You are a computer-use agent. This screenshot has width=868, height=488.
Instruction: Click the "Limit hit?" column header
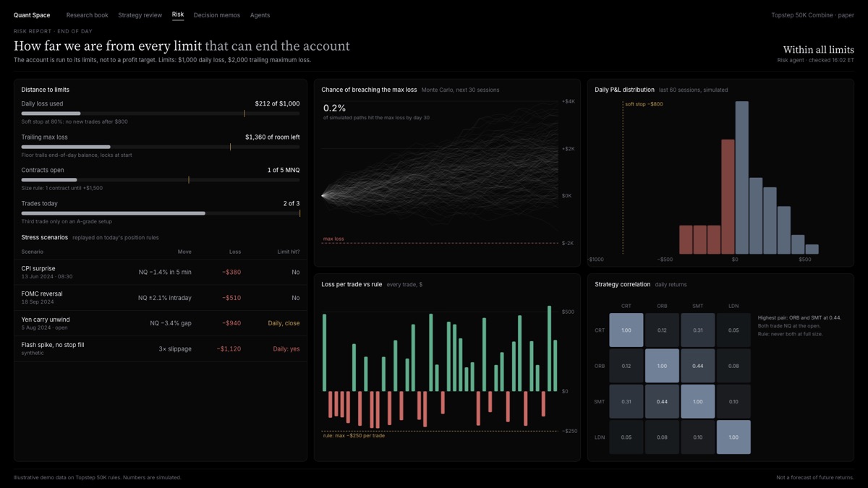click(289, 252)
